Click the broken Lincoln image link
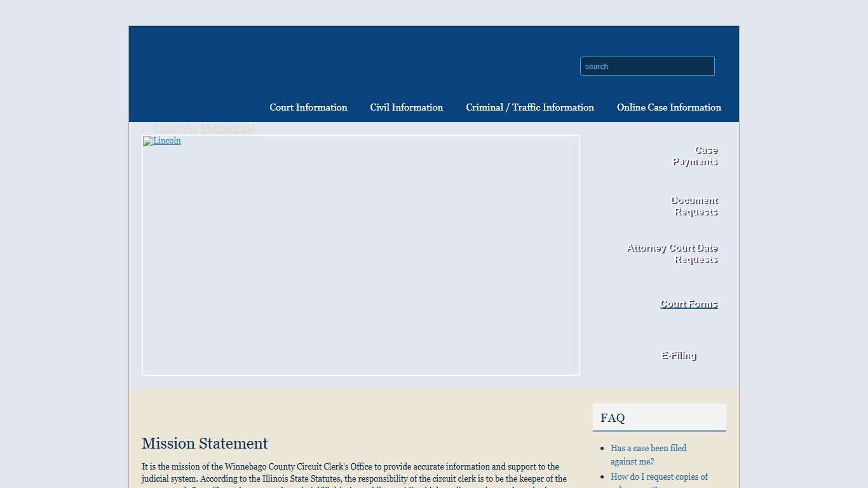Viewport: 868px width, 488px height. [x=161, y=141]
